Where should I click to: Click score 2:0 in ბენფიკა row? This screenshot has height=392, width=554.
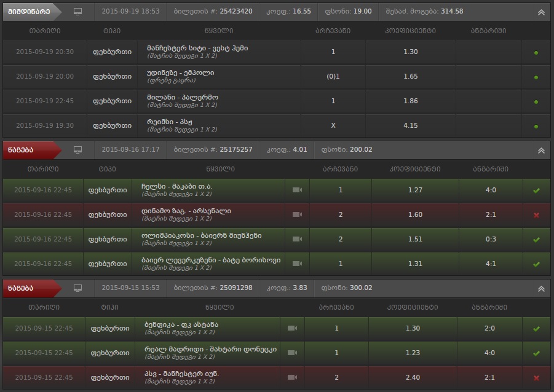(x=489, y=328)
